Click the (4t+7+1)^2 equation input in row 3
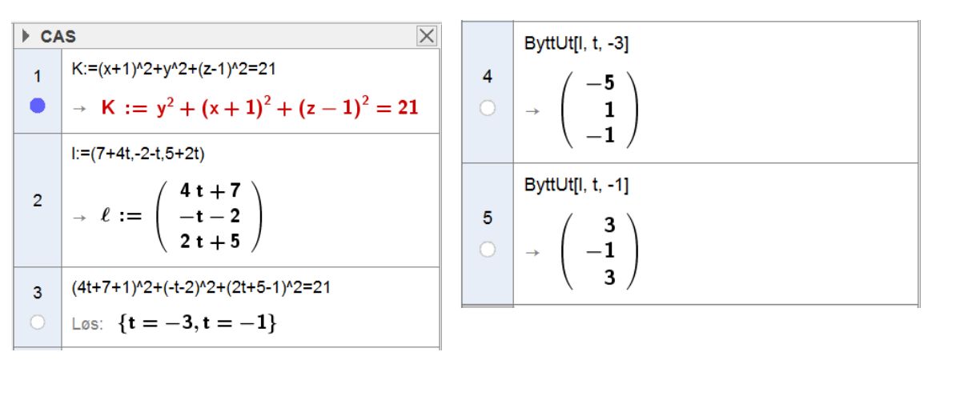 [x=200, y=287]
